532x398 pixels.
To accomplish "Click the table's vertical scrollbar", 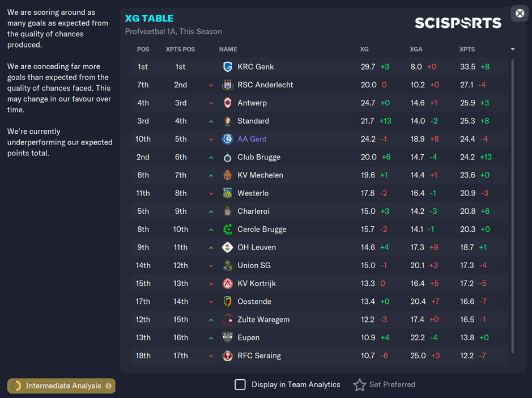I will (x=512, y=206).
